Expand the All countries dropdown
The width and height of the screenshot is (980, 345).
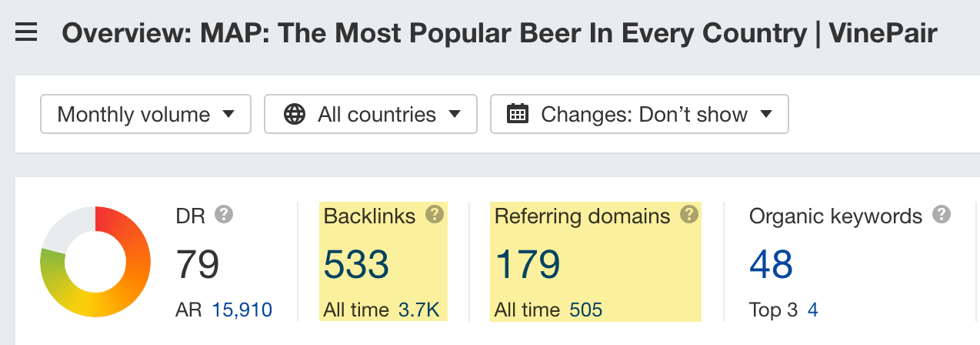(x=370, y=115)
